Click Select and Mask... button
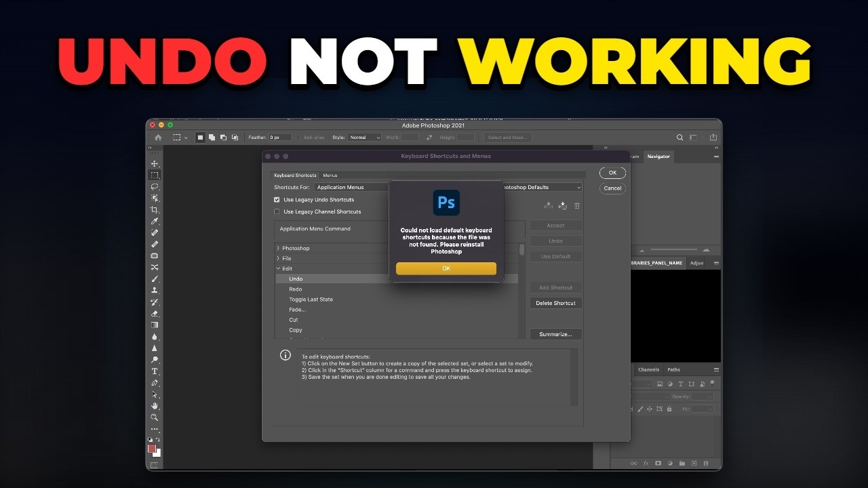The height and width of the screenshot is (488, 868). pyautogui.click(x=508, y=138)
